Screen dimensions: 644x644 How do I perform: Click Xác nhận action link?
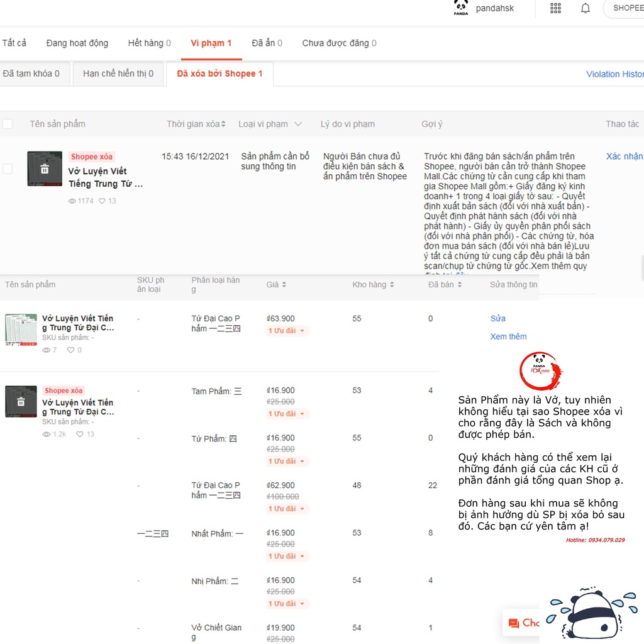tap(625, 156)
